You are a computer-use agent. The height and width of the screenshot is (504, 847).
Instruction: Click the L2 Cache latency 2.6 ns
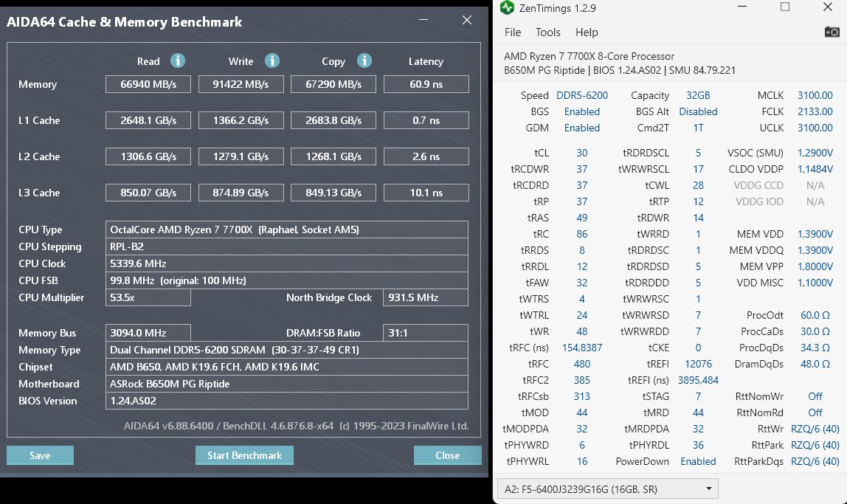pos(426,156)
